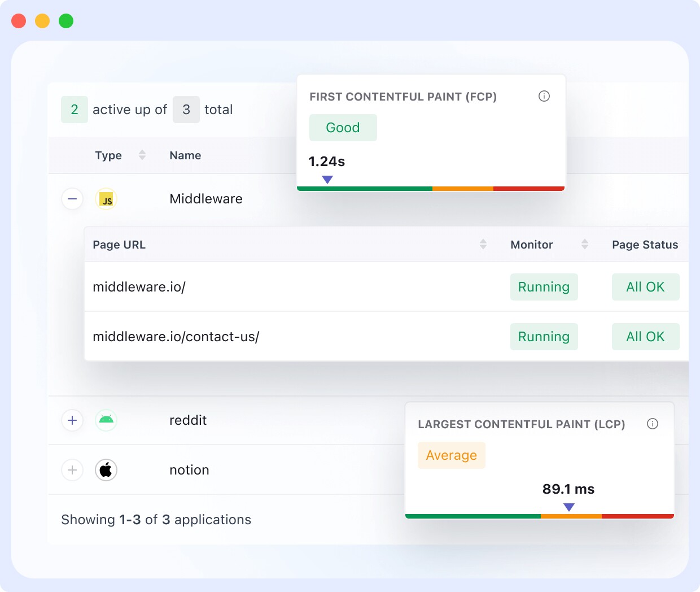Viewport: 700px width, 592px height.
Task: Sort the table by Type column
Action: coord(142,155)
